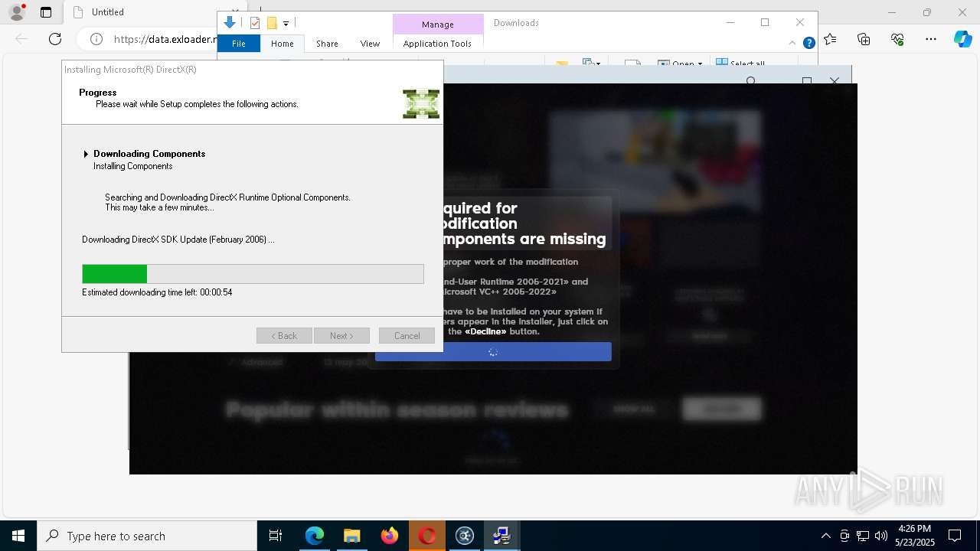Screen dimensions: 980x551
Task: Click the Downloads arrow icon in the Explorer title bar
Action: pyautogui.click(x=229, y=23)
